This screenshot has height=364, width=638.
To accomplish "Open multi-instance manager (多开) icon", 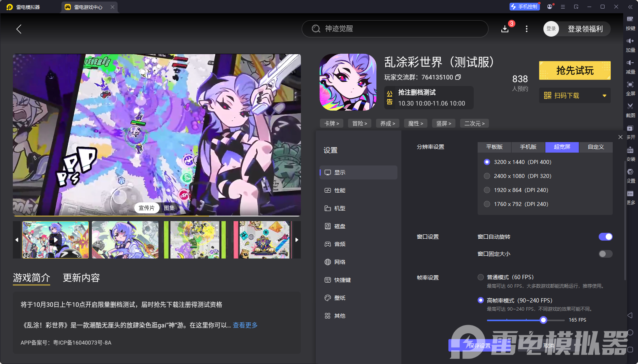I will pyautogui.click(x=631, y=132).
